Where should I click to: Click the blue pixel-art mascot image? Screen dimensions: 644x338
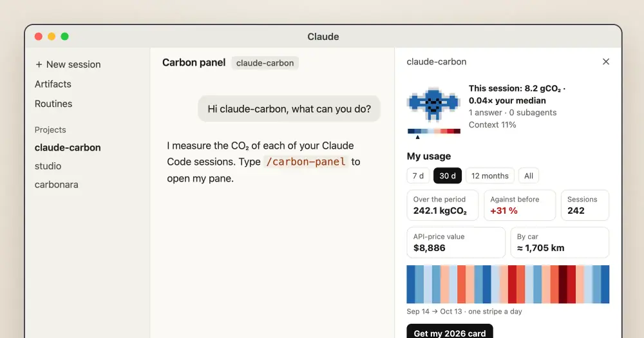433,105
